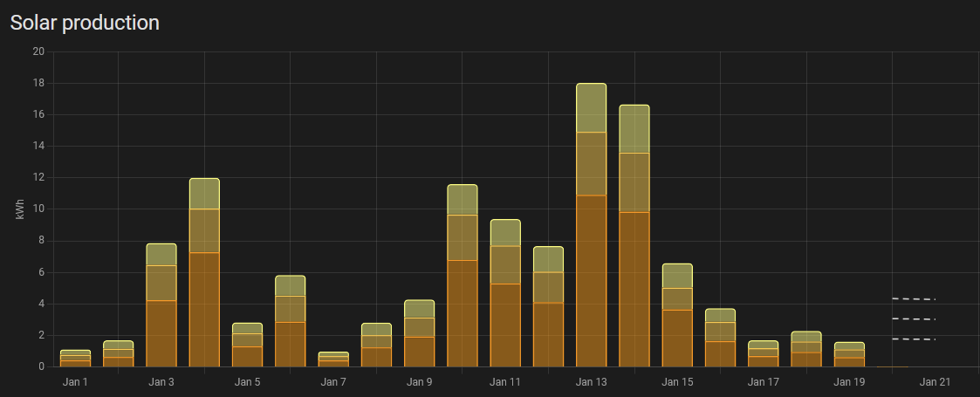This screenshot has width=980, height=397.
Task: Click the "Jan 1" x-axis label
Action: (x=76, y=381)
